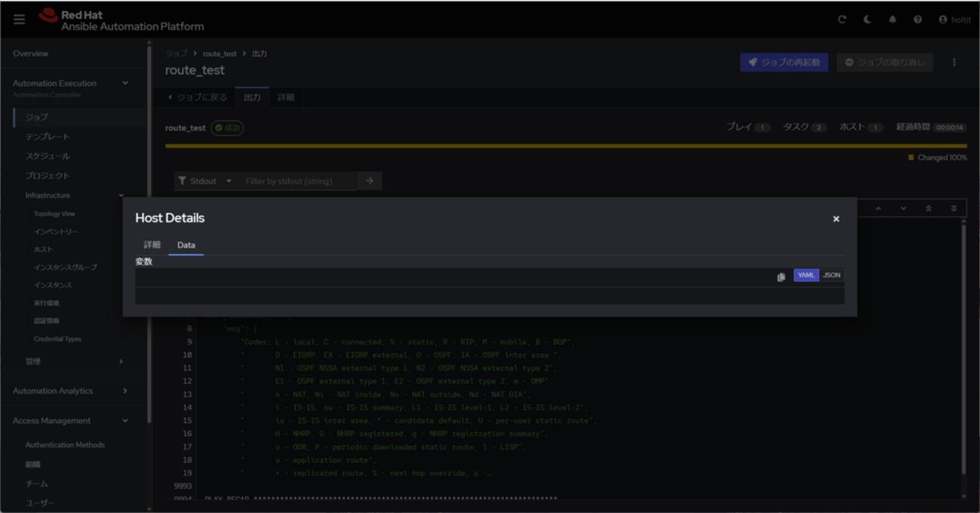Expand the Automation Analytics section
The width and height of the screenshot is (980, 513).
coord(124,391)
